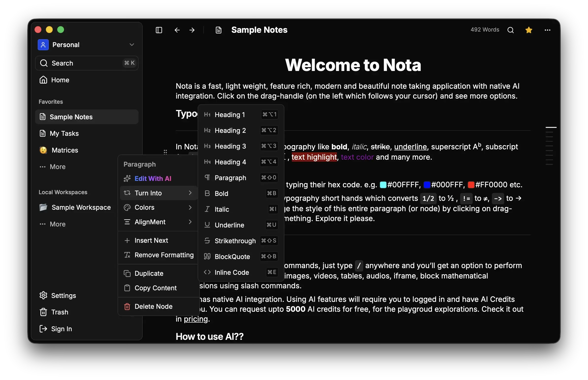The image size is (588, 380).
Task: Open Home from the sidebar
Action: (60, 80)
